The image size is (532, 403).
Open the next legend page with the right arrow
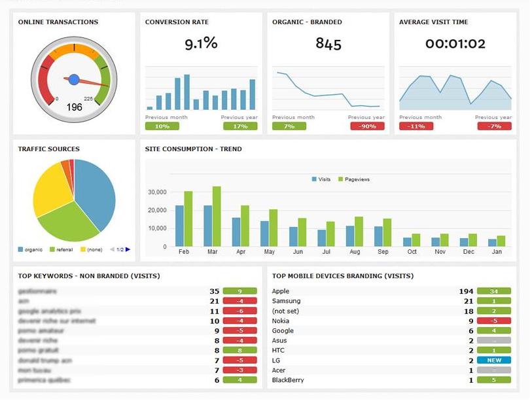[x=128, y=249]
